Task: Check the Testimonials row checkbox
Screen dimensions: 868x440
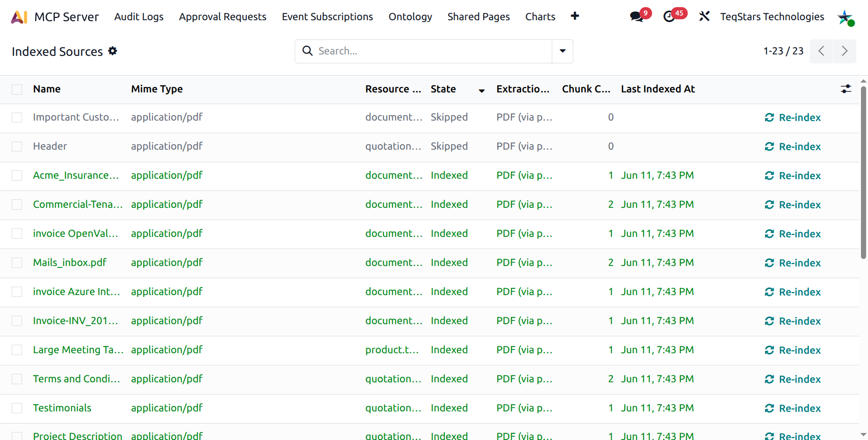Action: pos(17,408)
